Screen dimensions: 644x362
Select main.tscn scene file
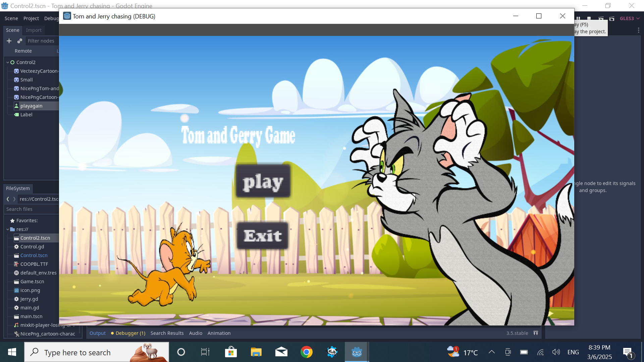[x=31, y=316]
